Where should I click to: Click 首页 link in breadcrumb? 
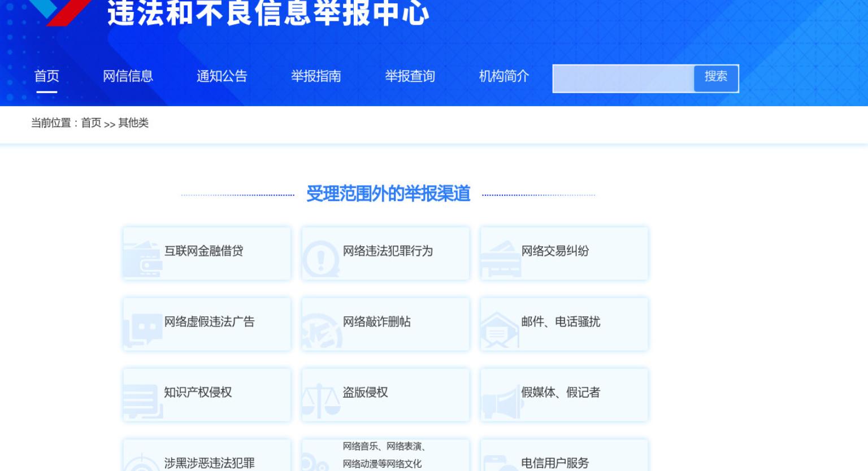pos(91,123)
